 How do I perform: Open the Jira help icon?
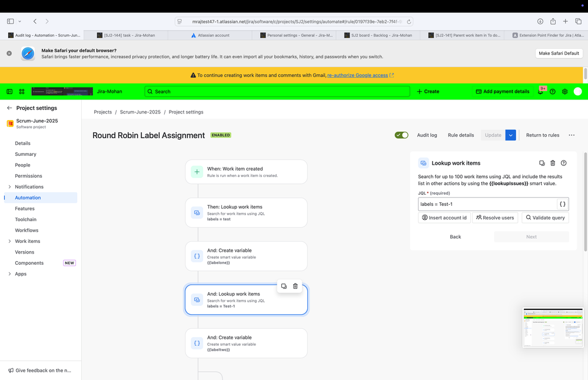552,91
